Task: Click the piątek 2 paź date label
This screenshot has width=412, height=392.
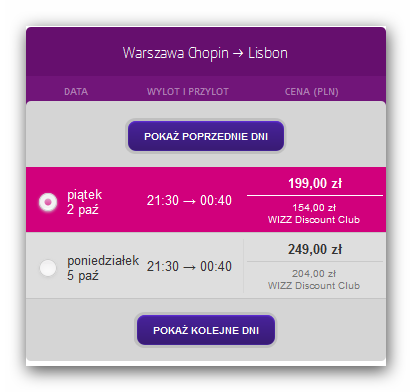Action: [84, 202]
